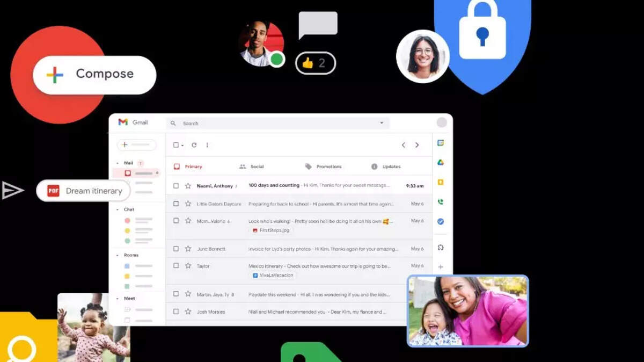
Task: Open the FirstSteps.jpg attachment chip
Action: pos(271,230)
